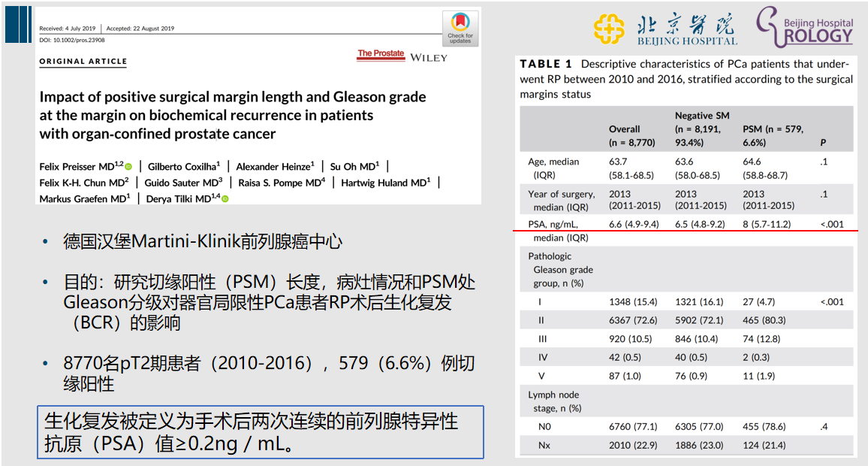This screenshot has height=466, width=868.
Task: Click the bullet beginning with 目的
Action: tap(269, 303)
